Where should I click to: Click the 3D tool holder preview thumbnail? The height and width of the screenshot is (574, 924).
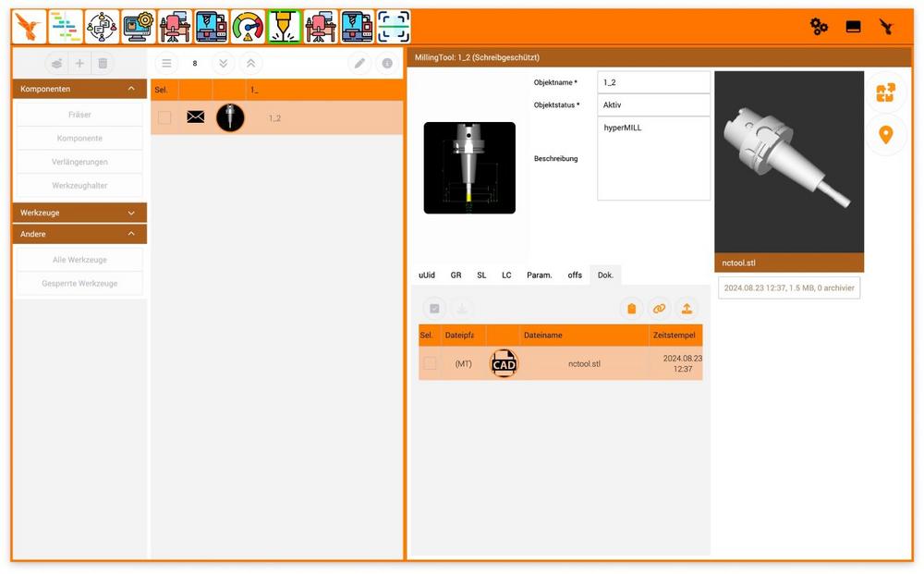(x=788, y=162)
